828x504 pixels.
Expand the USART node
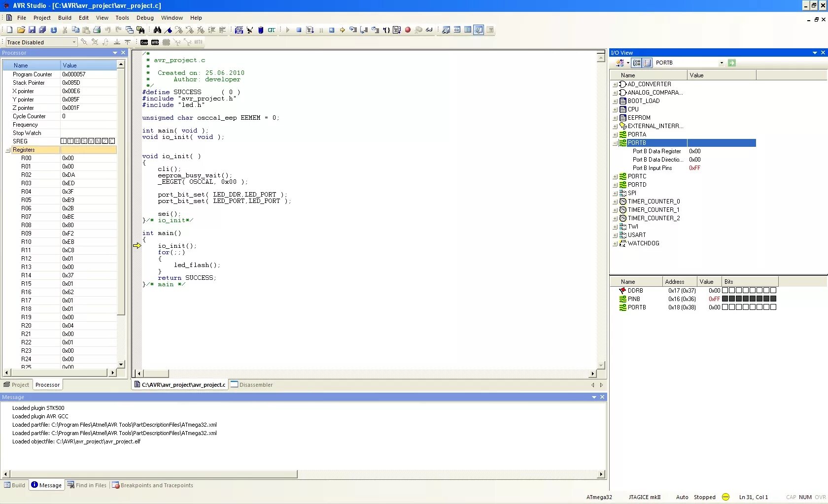[615, 235]
